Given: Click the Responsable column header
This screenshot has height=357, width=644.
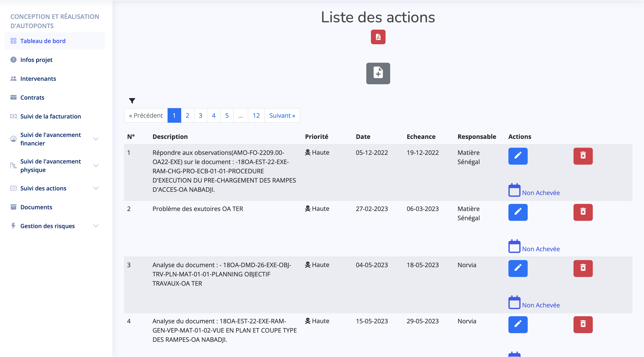Looking at the screenshot, I should click(x=477, y=137).
